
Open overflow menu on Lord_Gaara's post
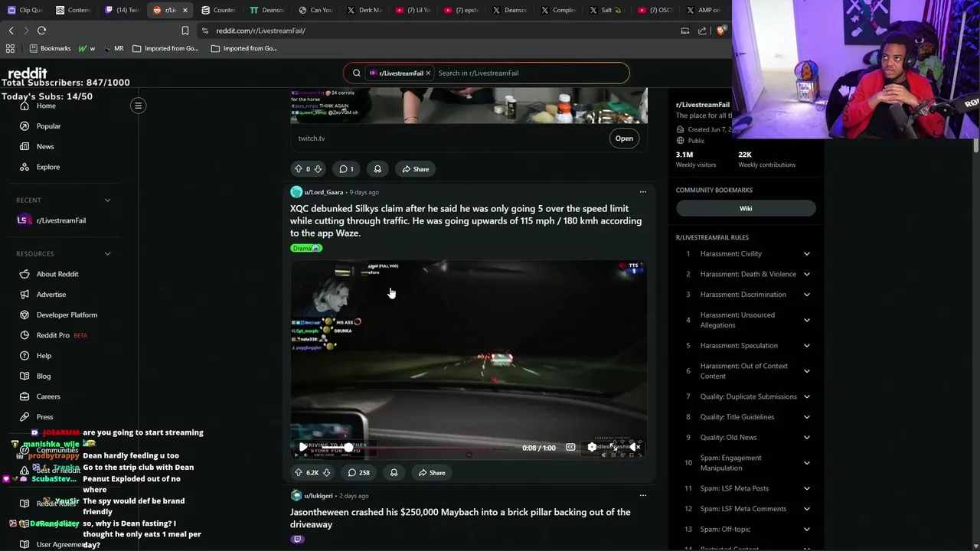tap(643, 192)
